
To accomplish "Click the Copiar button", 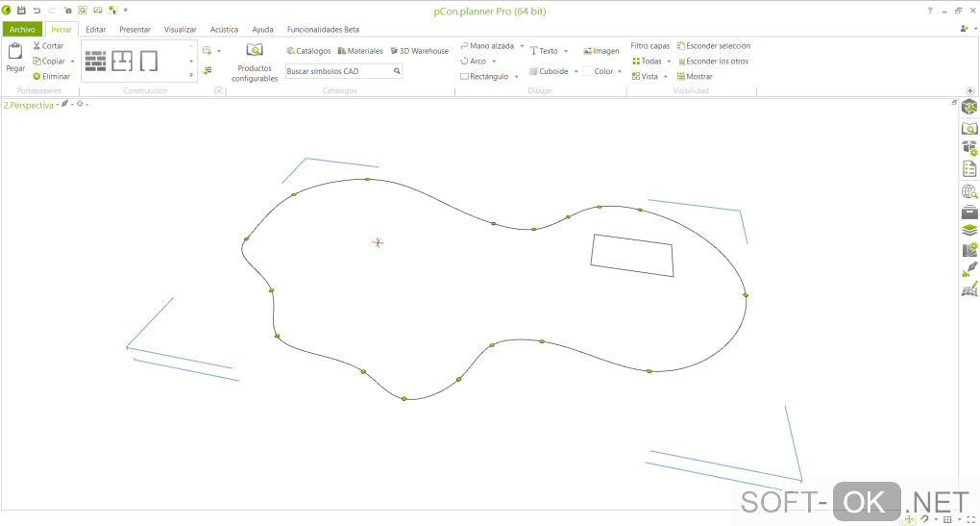I will coord(49,62).
